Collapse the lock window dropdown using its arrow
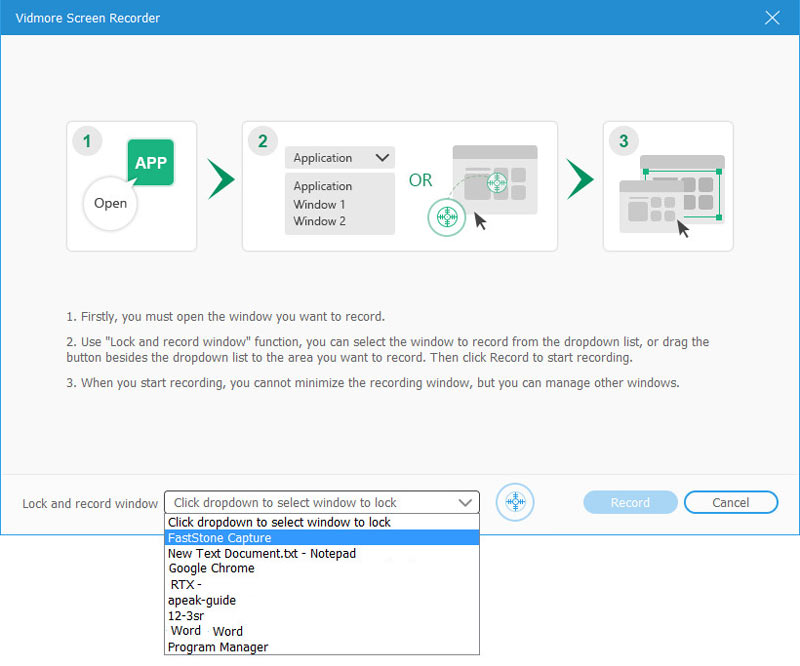This screenshot has width=800, height=666. [x=465, y=503]
